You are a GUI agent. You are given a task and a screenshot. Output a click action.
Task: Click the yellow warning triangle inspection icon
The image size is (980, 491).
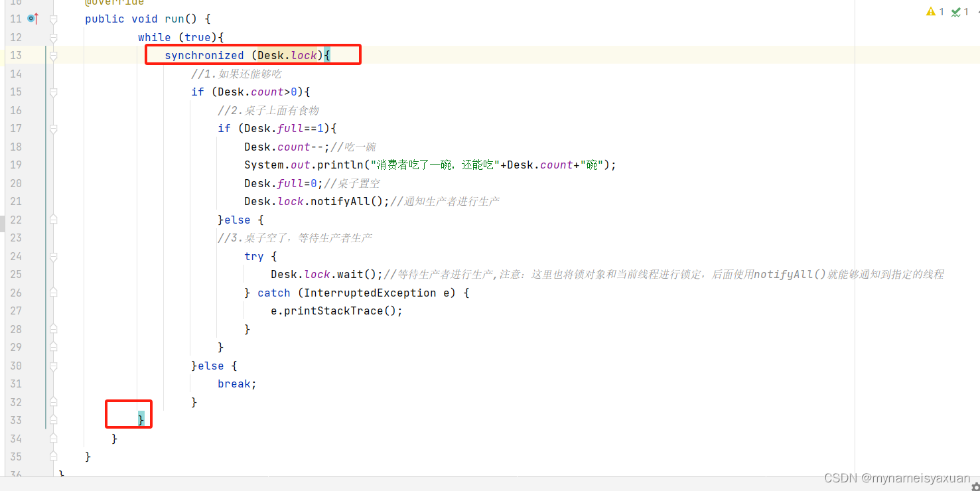coord(932,11)
